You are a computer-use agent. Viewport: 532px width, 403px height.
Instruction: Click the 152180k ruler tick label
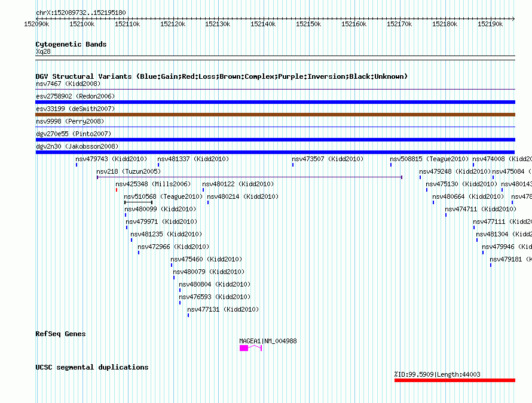click(445, 24)
